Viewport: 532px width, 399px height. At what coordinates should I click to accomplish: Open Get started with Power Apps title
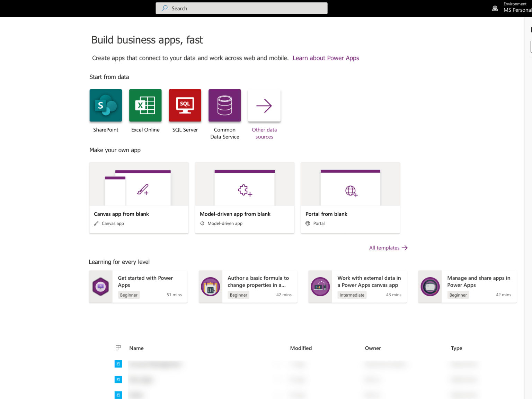[x=145, y=281]
